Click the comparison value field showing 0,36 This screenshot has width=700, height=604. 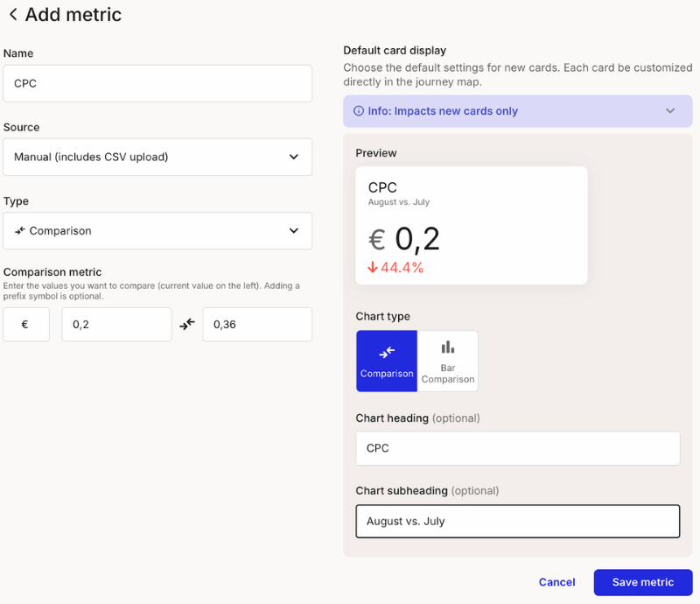[257, 324]
